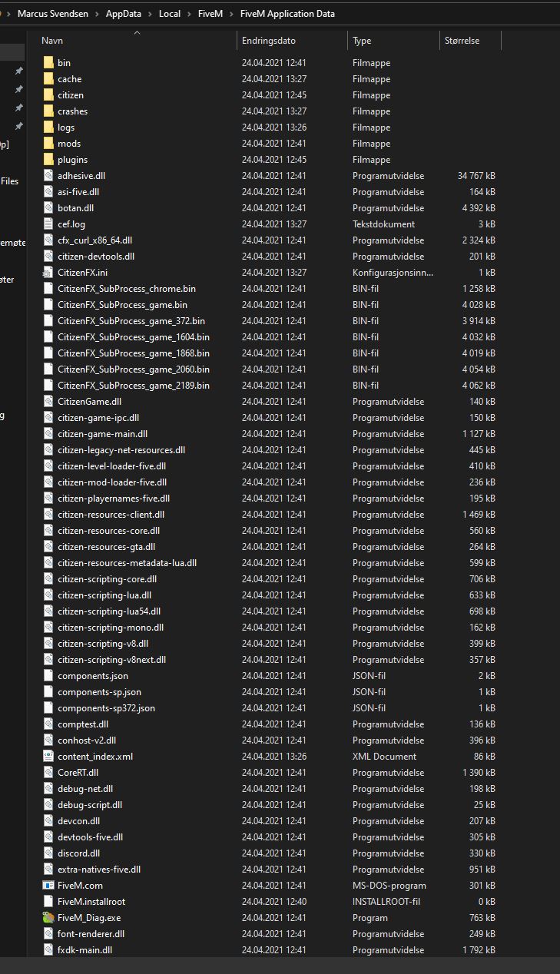The image size is (560, 974).
Task: Select the debug-script.dll file name
Action: coord(90,805)
